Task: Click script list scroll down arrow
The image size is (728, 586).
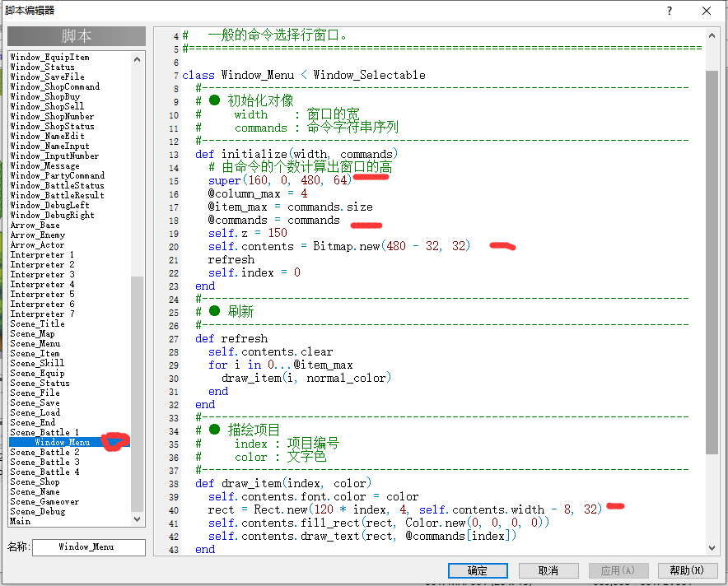Action: click(137, 519)
